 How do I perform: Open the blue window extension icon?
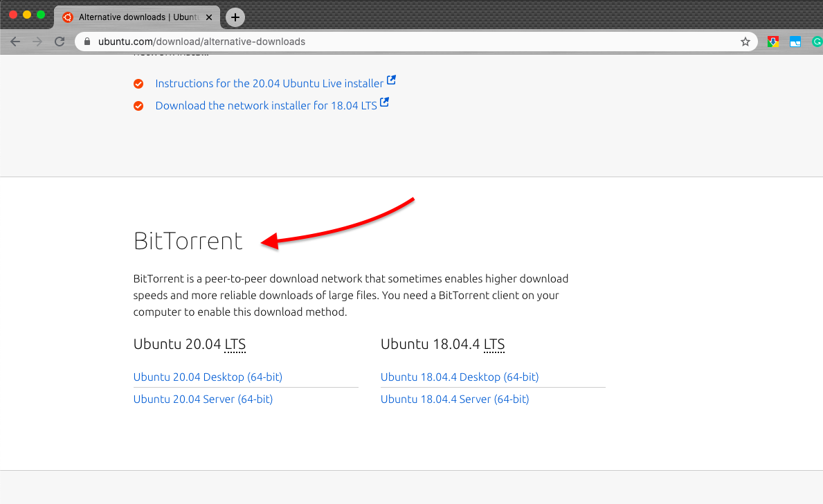pos(795,42)
